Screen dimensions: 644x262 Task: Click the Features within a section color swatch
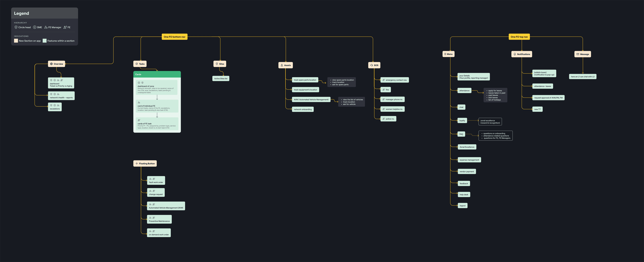pyautogui.click(x=44, y=41)
